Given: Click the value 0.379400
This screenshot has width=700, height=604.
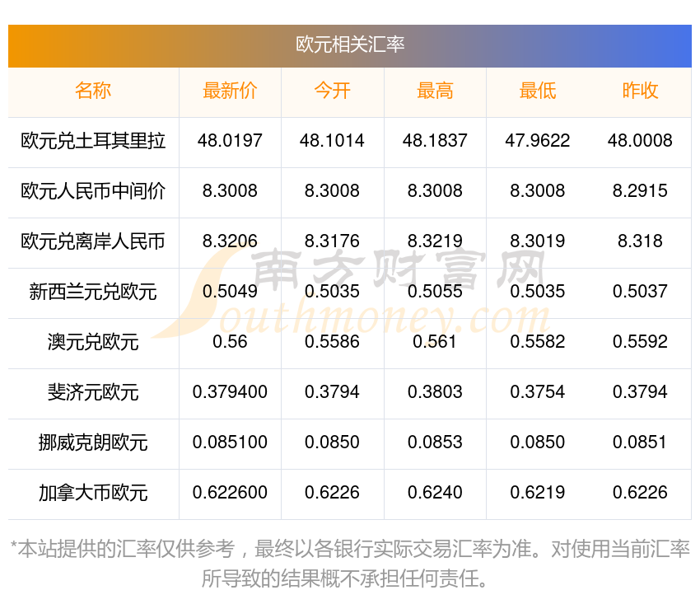Looking at the screenshot, I should pos(230,392).
